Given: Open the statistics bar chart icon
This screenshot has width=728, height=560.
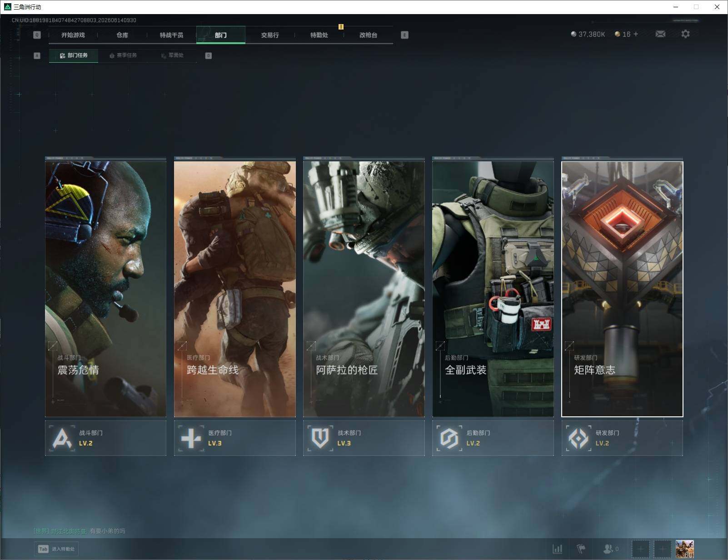Looking at the screenshot, I should click(558, 549).
